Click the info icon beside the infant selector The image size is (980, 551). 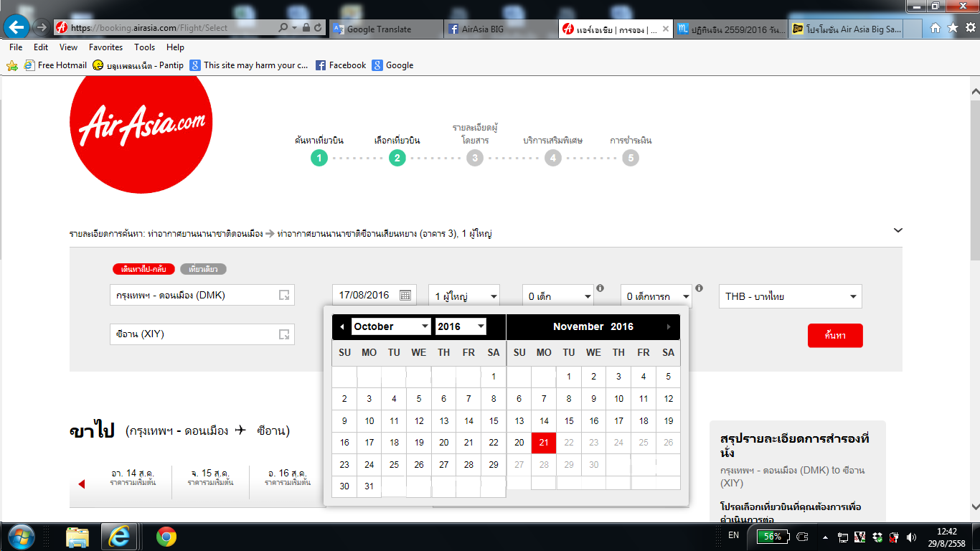698,288
